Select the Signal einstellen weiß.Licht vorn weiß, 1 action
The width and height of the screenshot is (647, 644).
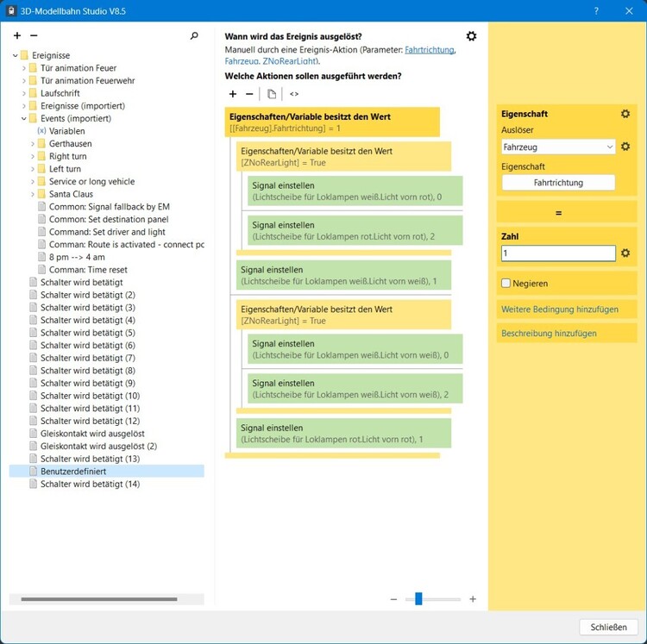tap(343, 275)
